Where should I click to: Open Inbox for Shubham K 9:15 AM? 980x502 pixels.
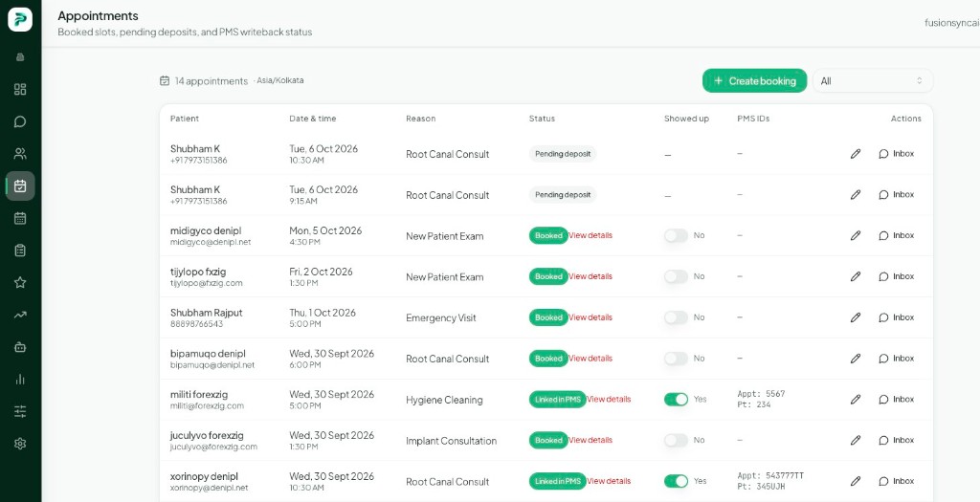click(896, 195)
